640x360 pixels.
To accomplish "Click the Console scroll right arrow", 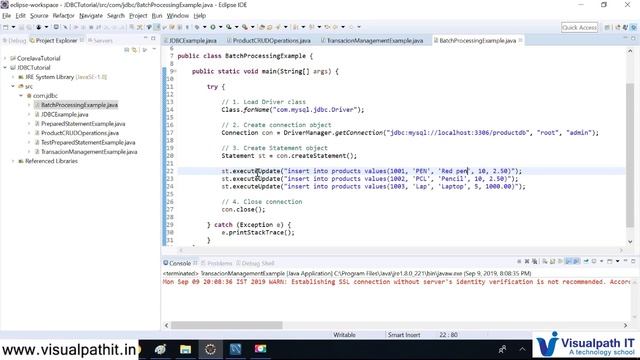I will (625, 325).
